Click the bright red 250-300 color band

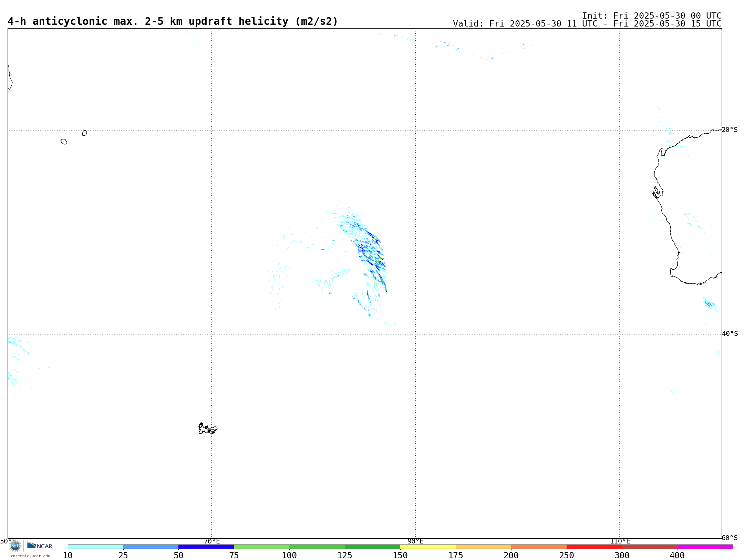pos(595,547)
